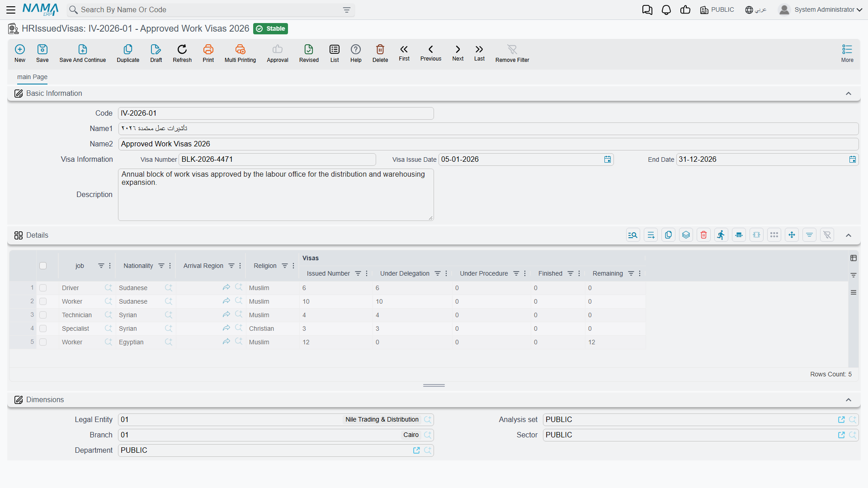Open the End Date calendar picker
The image size is (868, 488).
(853, 160)
